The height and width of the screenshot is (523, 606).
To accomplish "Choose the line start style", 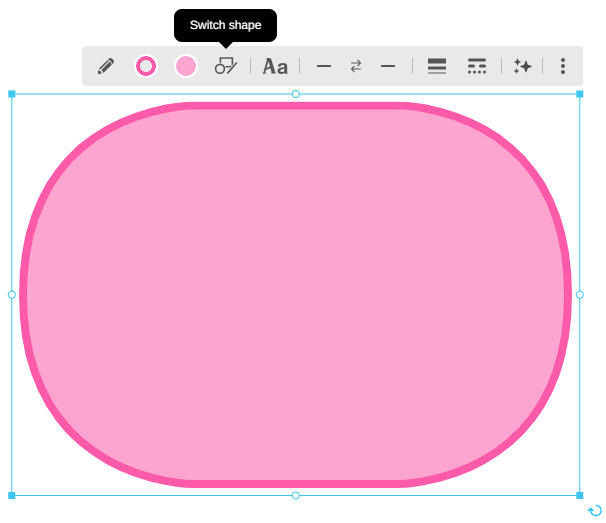I will click(324, 66).
